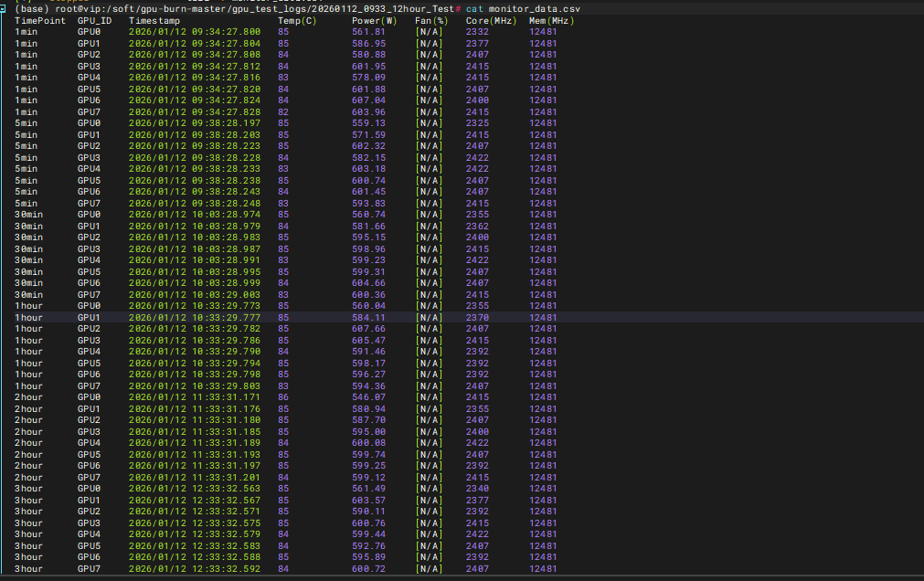Click the GPU_ID column header
Screen dimensions: 924x581
pos(95,20)
